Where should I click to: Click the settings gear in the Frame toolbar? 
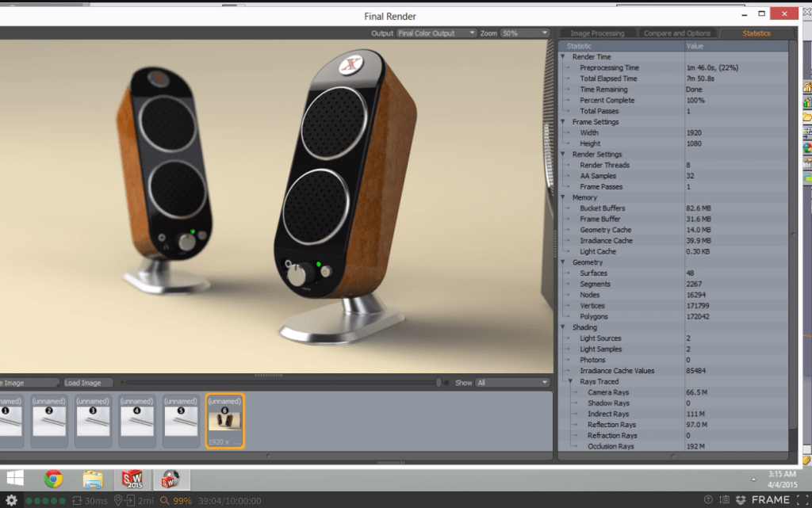[x=11, y=499]
